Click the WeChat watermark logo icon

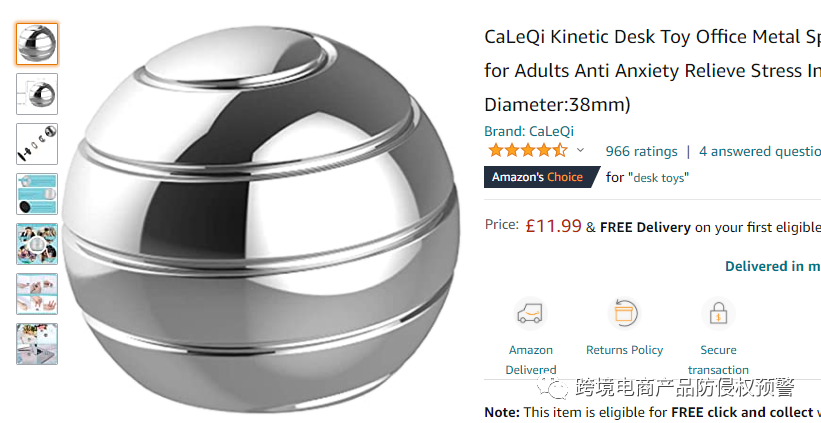pos(553,388)
